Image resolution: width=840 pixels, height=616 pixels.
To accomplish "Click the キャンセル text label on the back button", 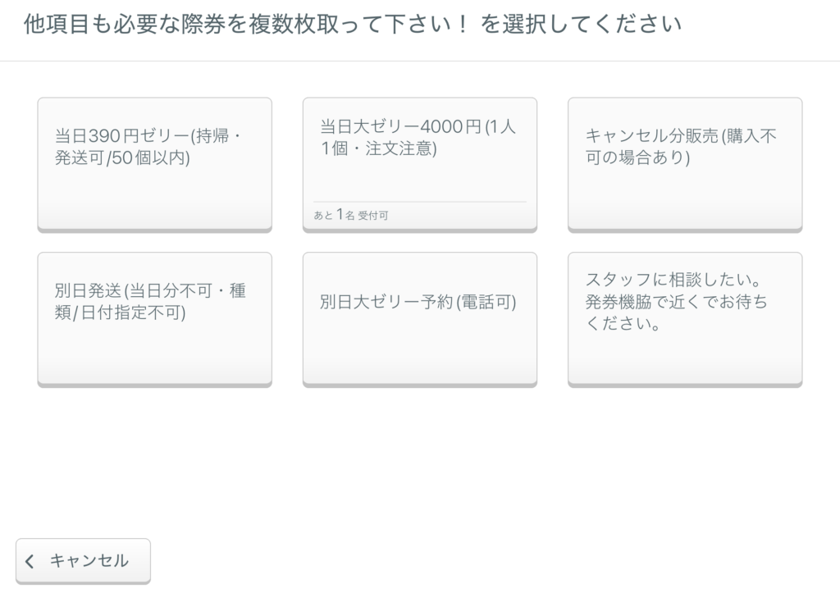I will pos(89,561).
